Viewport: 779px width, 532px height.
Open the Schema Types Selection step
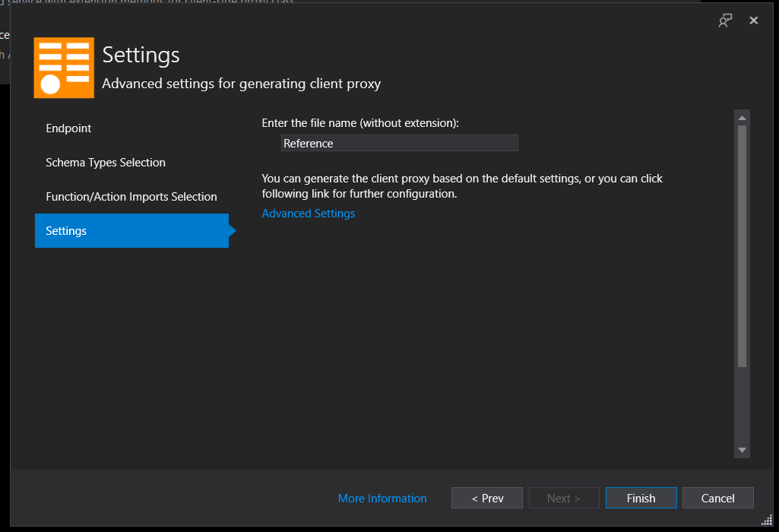pos(106,163)
